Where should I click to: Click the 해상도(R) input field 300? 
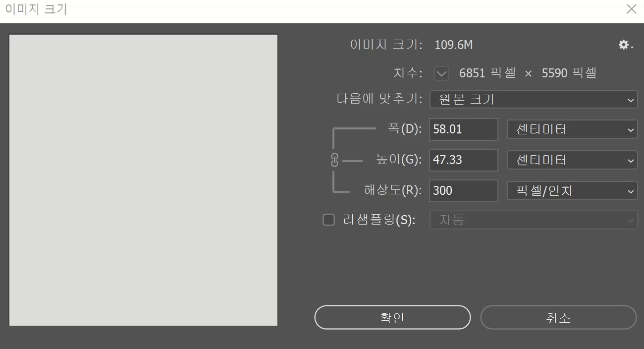pyautogui.click(x=464, y=191)
